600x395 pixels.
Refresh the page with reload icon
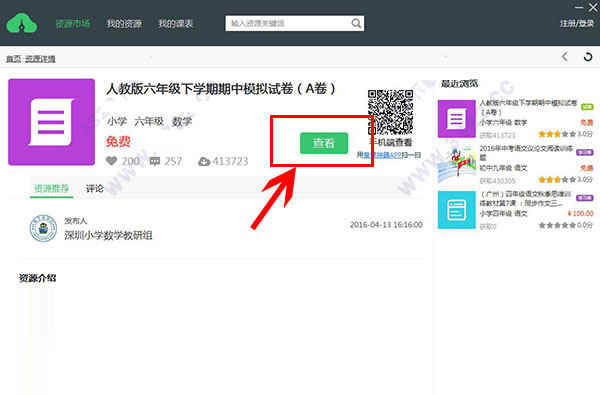588,57
